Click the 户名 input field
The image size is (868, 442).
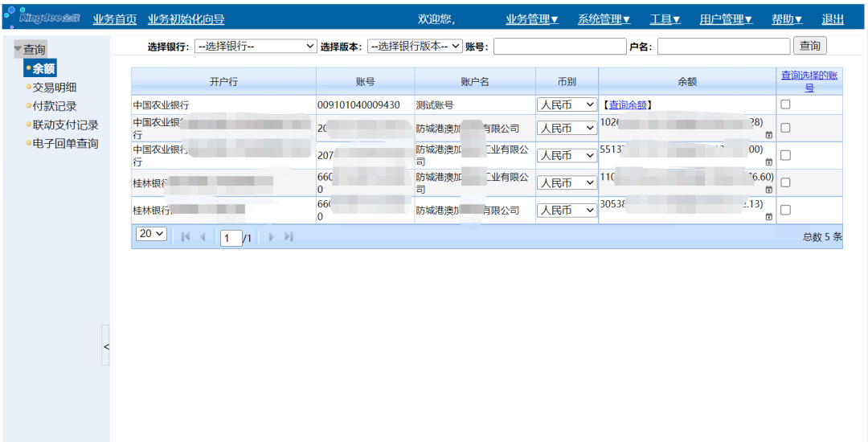723,47
